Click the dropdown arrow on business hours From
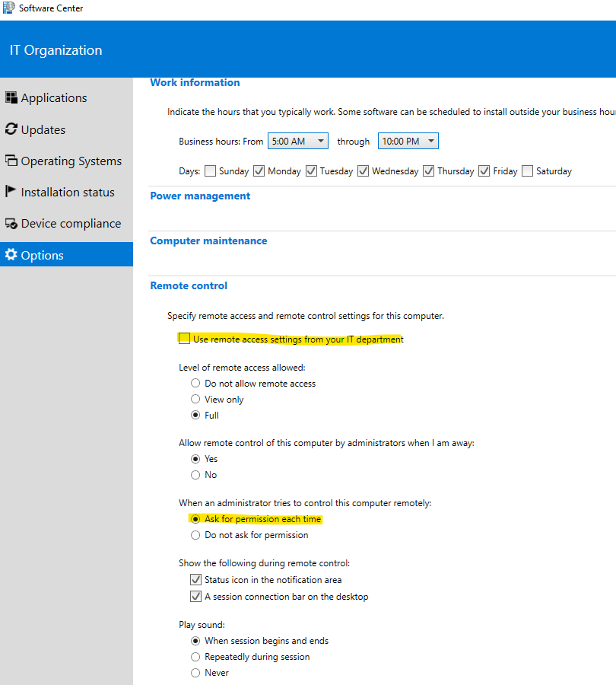This screenshot has width=616, height=685. click(321, 141)
